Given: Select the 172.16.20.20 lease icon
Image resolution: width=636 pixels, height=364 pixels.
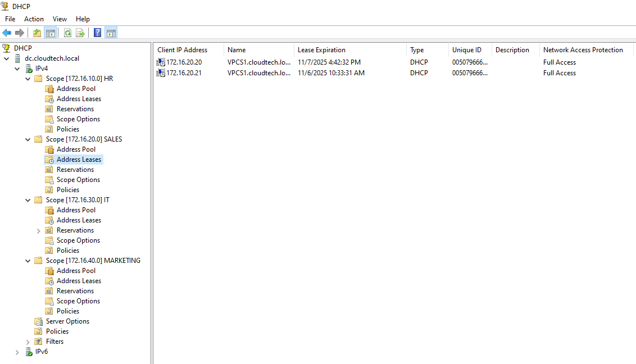Looking at the screenshot, I should [161, 62].
